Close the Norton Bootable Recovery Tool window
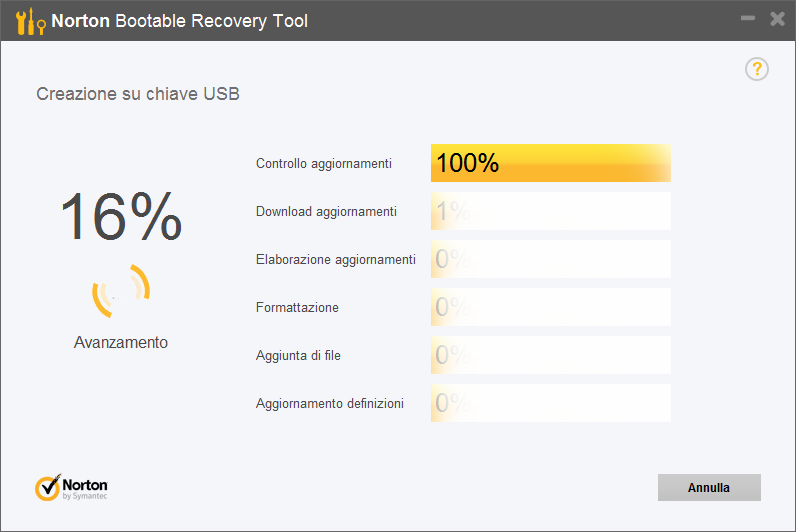796x532 pixels. (777, 19)
